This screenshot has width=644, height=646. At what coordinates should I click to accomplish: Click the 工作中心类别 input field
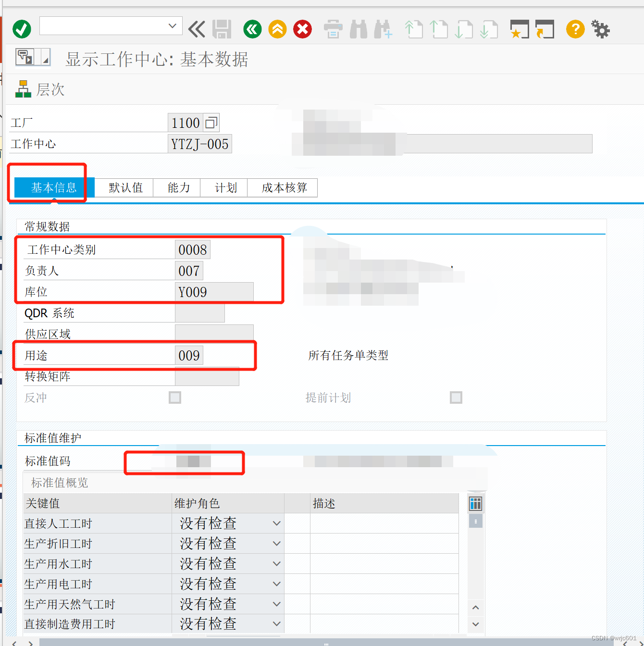(192, 249)
